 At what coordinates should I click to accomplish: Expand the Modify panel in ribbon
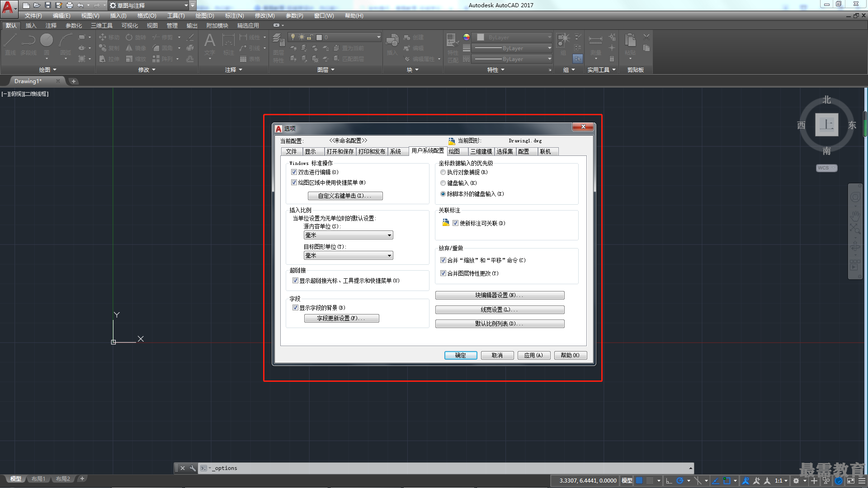pyautogui.click(x=147, y=70)
